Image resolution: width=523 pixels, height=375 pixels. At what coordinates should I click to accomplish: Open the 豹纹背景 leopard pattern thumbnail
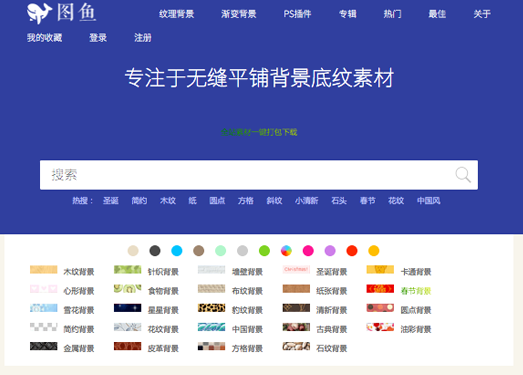pyautogui.click(x=211, y=308)
